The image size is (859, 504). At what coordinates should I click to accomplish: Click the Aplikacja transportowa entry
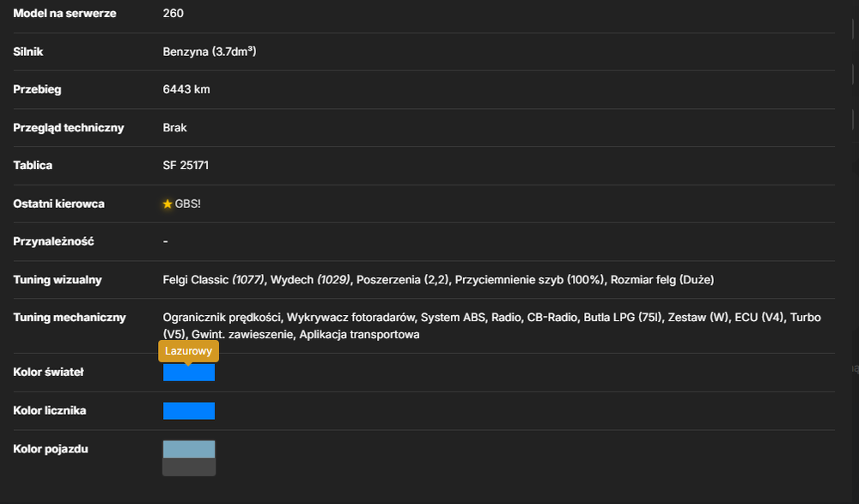click(x=359, y=335)
